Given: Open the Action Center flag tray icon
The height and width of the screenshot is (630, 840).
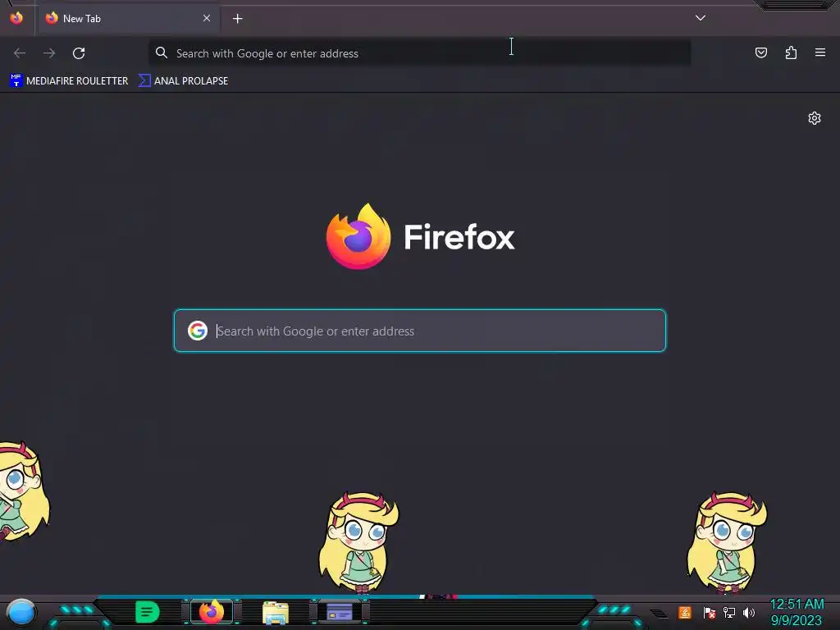Looking at the screenshot, I should click(709, 612).
